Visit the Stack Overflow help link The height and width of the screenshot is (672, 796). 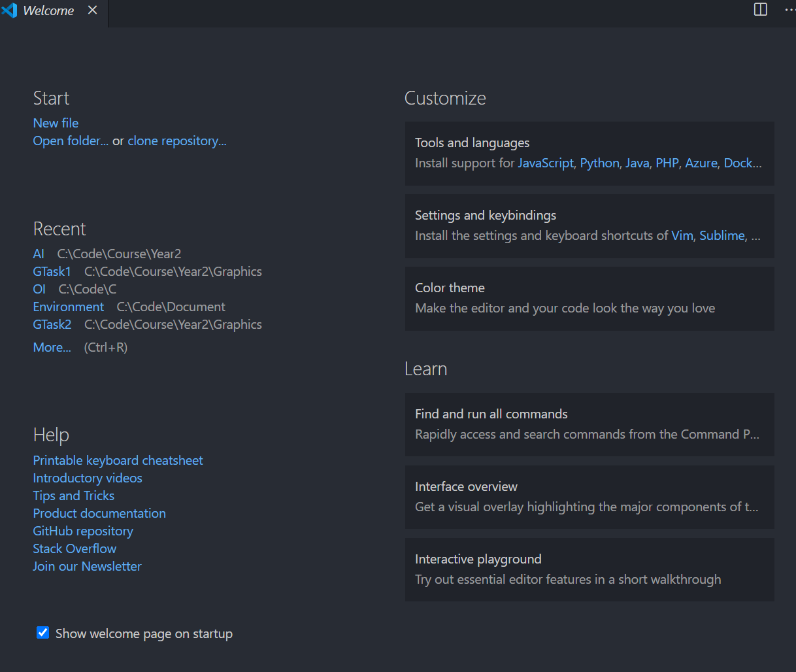(75, 548)
